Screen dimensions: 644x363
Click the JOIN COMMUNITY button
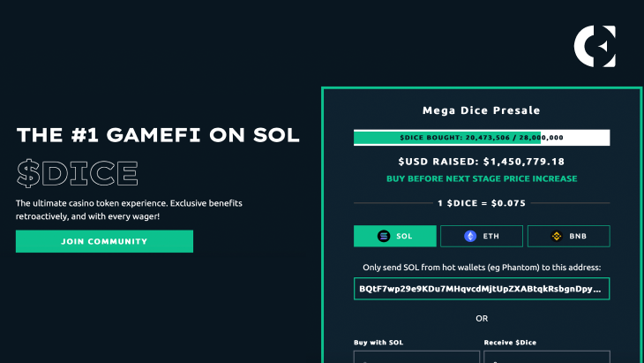[x=104, y=241]
